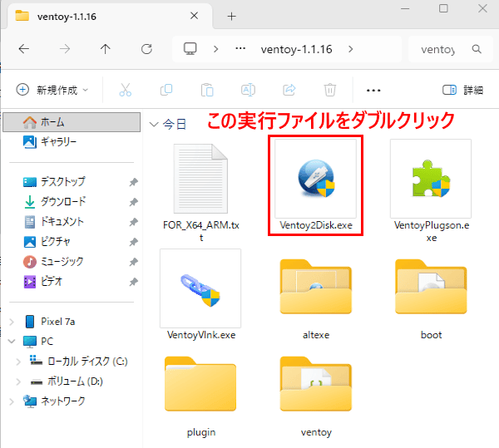The image size is (499, 448).
Task: Select ボリューム (D:) drive
Action: (x=67, y=382)
